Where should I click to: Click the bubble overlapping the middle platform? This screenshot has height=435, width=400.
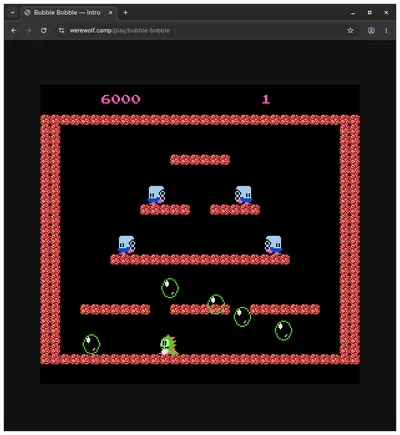tap(216, 304)
